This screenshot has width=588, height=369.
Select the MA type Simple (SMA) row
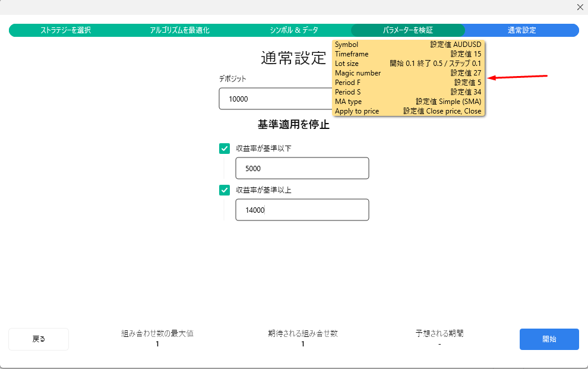408,102
